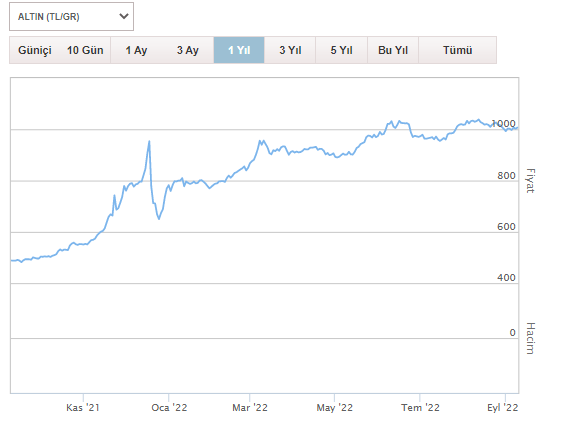Image resolution: width=566 pixels, height=427 pixels.
Task: Click the December 2021 price spike peak
Action: (x=149, y=141)
